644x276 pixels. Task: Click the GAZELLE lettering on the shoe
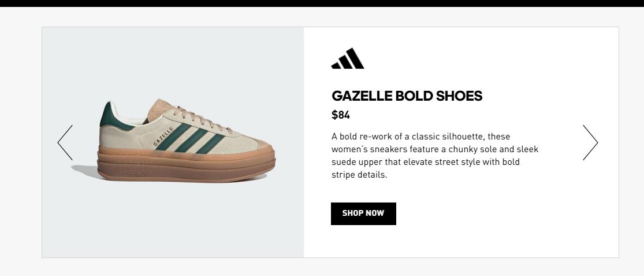pos(163,136)
